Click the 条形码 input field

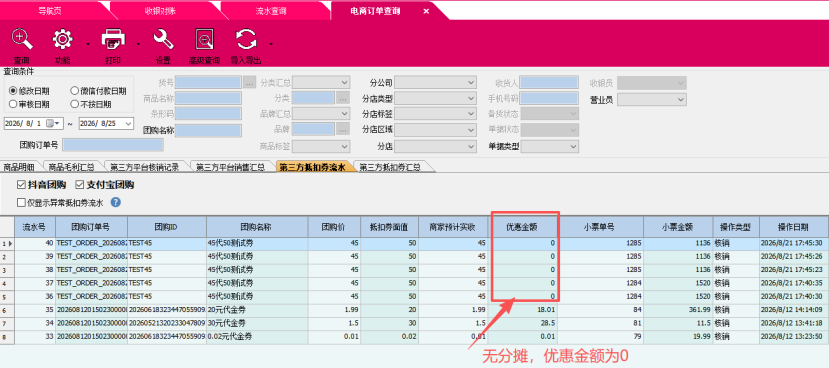[209, 114]
